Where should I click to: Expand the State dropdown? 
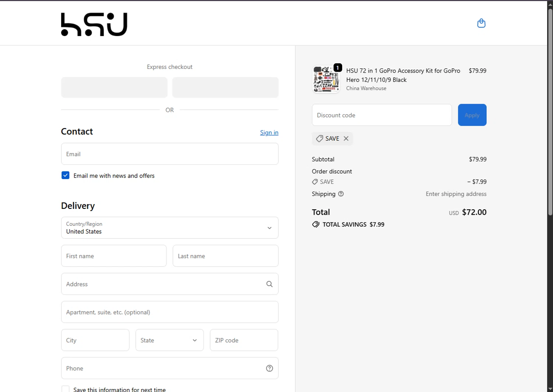click(170, 340)
